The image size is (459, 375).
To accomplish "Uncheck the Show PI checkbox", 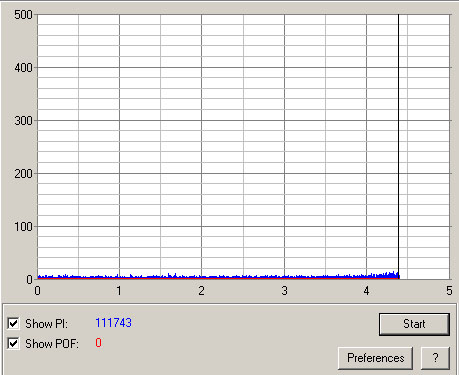I will click(x=13, y=323).
